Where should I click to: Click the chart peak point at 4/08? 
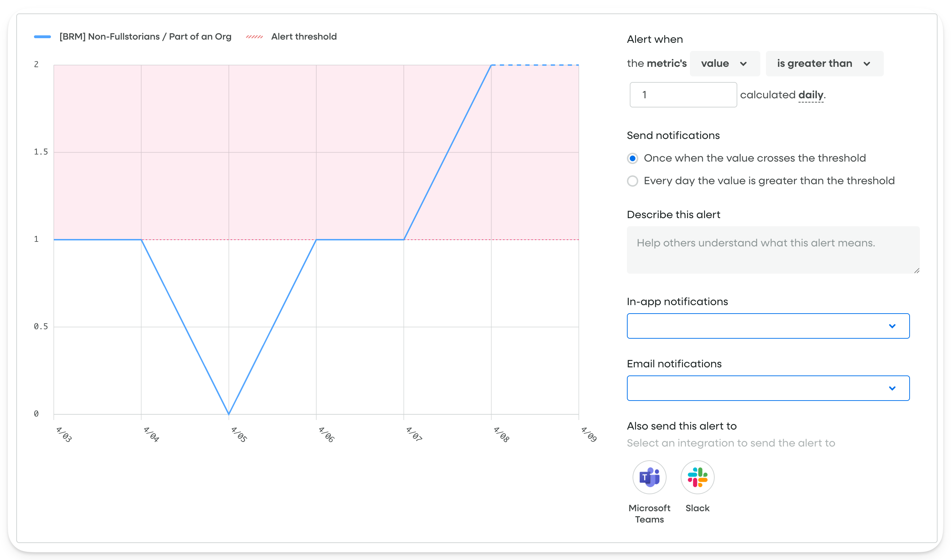point(491,65)
